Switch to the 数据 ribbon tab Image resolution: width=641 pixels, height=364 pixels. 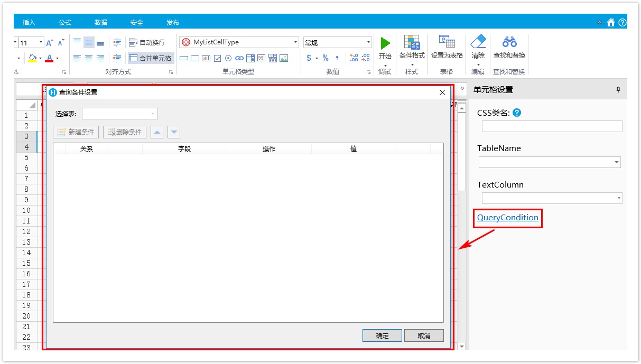(x=101, y=23)
